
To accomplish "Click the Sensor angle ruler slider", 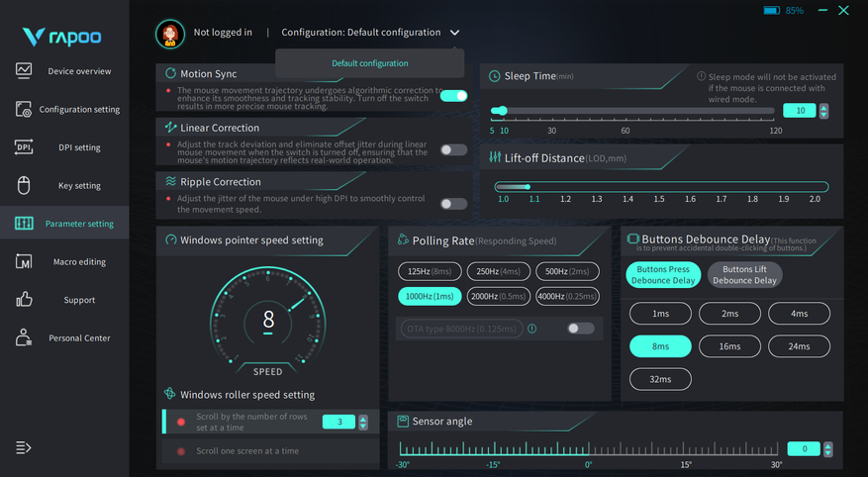I will click(x=587, y=448).
